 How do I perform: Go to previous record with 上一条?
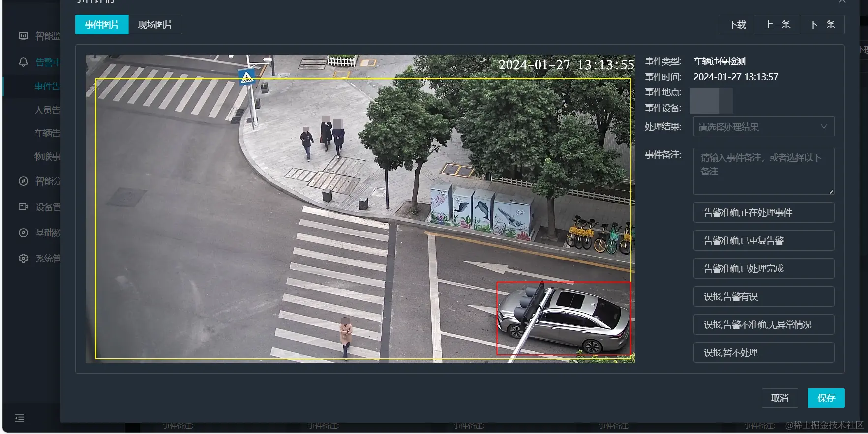(x=778, y=25)
